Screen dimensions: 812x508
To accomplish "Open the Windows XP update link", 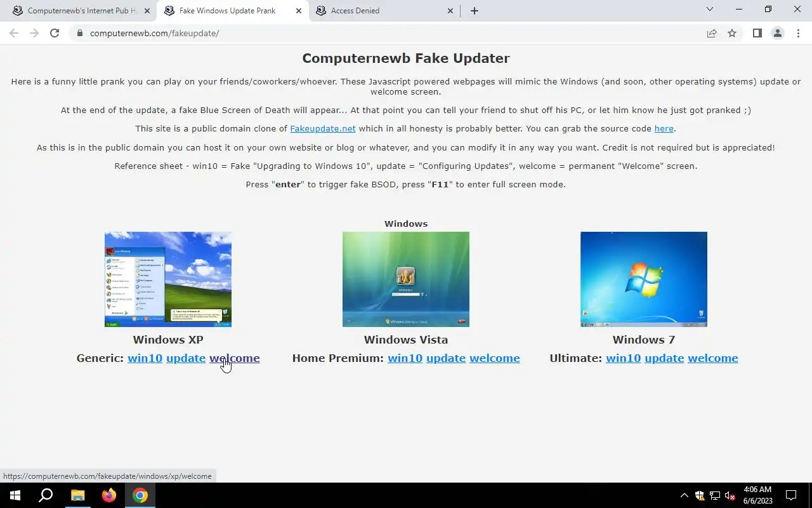I will pyautogui.click(x=186, y=358).
